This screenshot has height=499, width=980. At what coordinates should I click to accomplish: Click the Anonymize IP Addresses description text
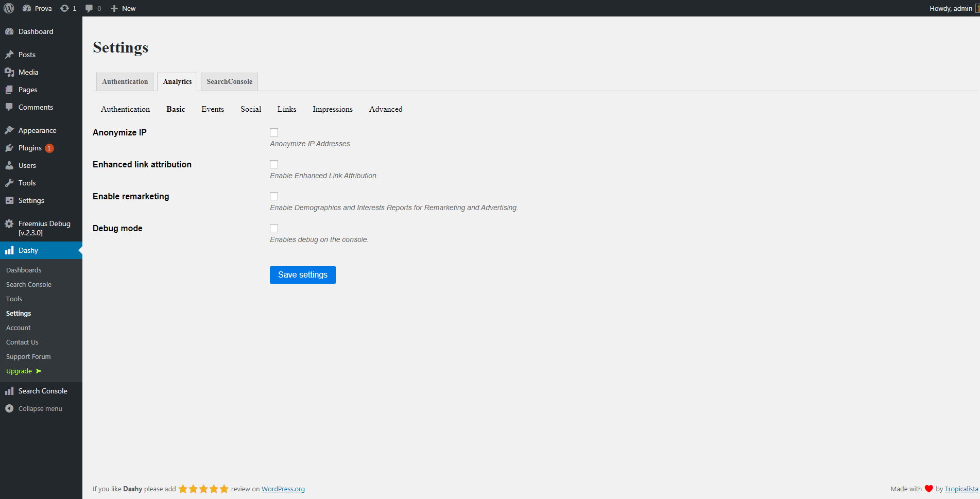311,144
